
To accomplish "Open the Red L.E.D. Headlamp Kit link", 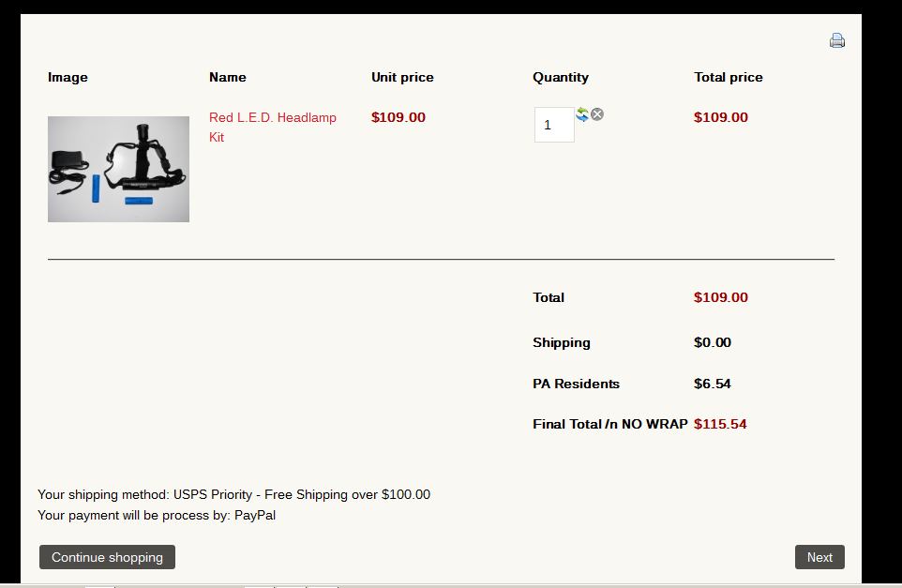I will [x=273, y=128].
